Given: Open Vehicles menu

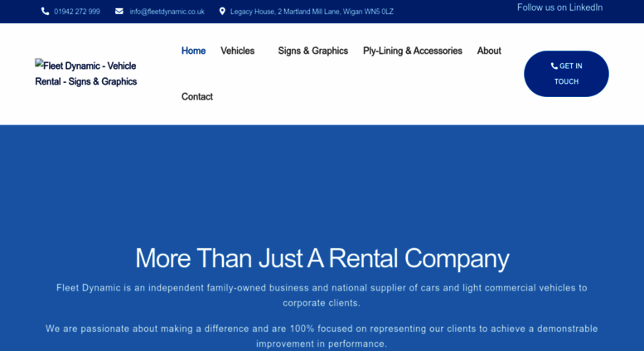Looking at the screenshot, I should tap(237, 51).
